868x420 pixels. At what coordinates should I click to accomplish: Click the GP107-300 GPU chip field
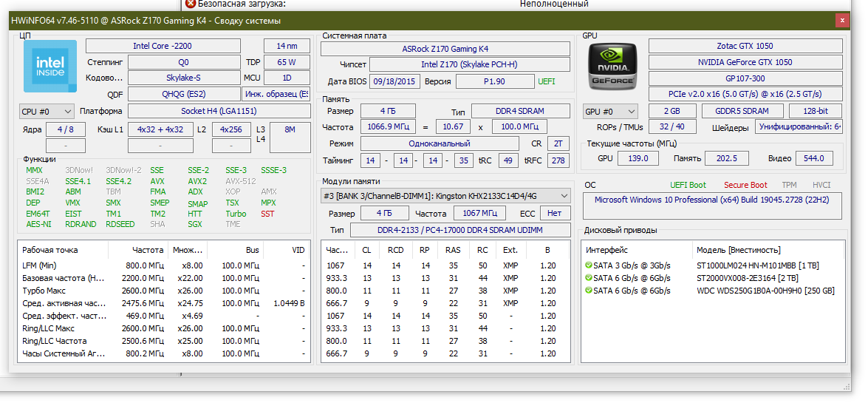(745, 78)
